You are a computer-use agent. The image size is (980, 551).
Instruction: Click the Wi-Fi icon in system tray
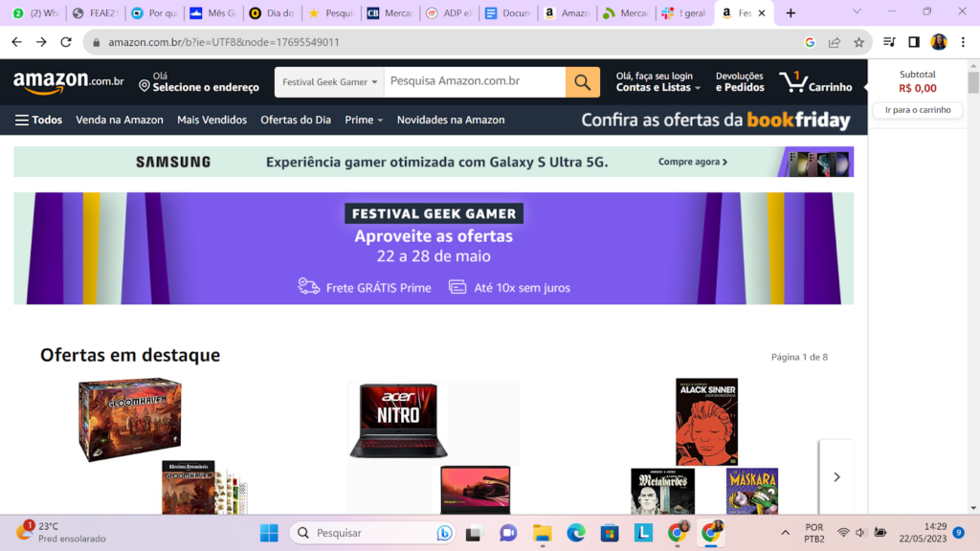click(843, 533)
